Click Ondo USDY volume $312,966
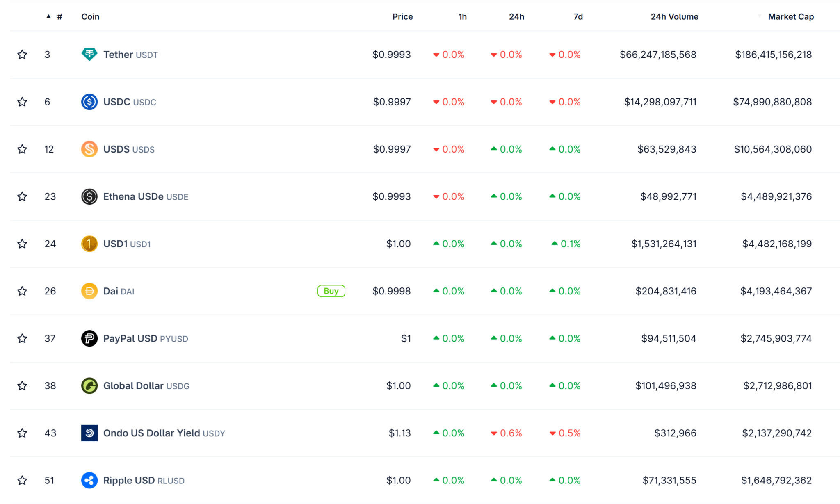 pyautogui.click(x=675, y=433)
